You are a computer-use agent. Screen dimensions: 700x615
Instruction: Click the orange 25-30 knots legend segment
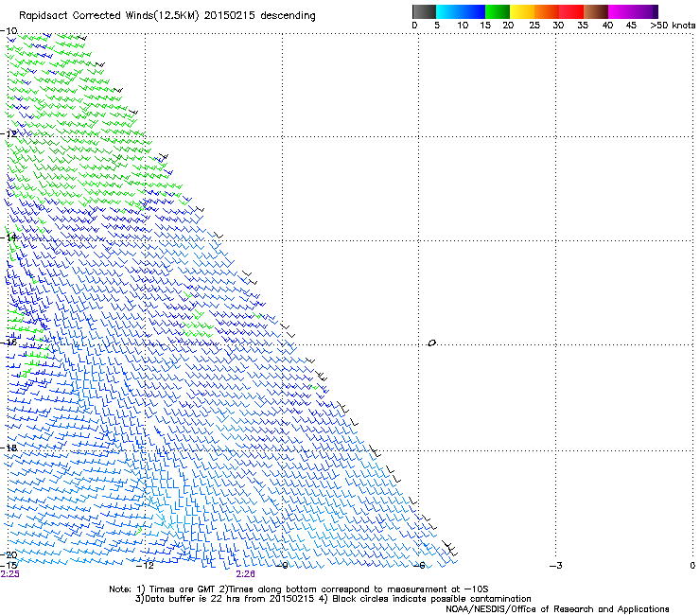click(547, 11)
